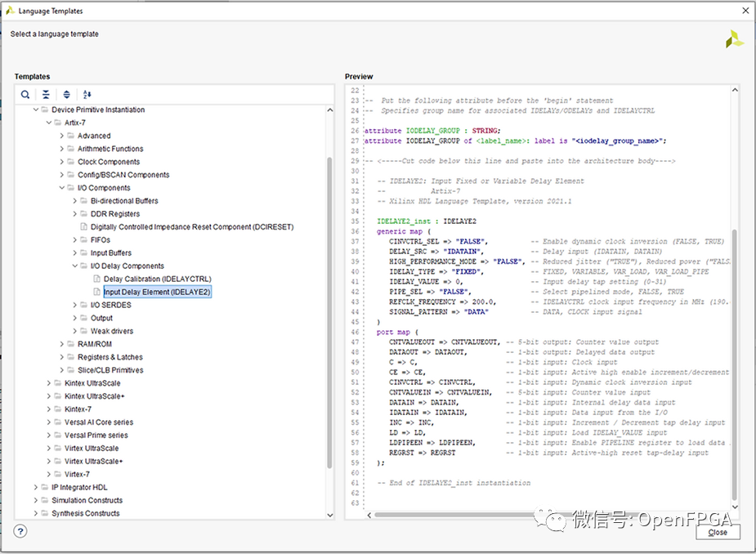
Task: Click the DCIRESET template file icon
Action: click(83, 227)
